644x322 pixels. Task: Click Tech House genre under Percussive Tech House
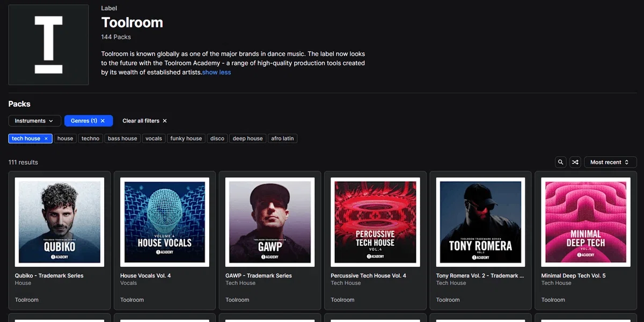346,283
